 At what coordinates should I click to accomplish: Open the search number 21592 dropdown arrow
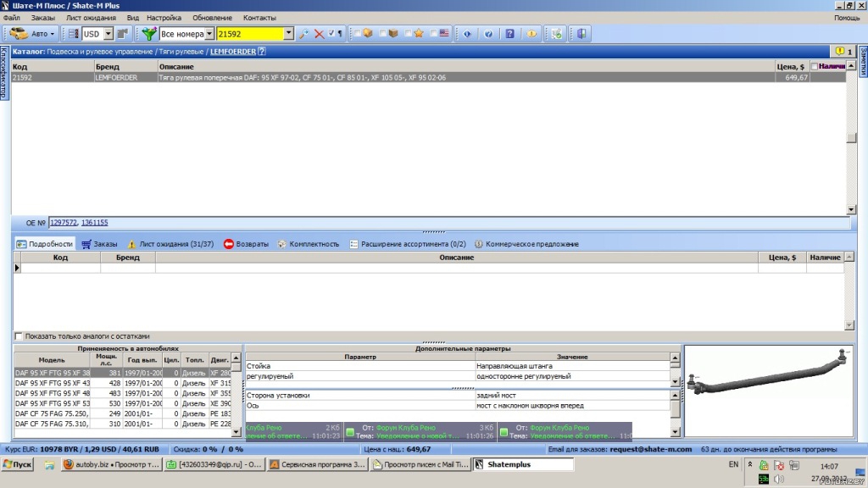click(x=288, y=34)
